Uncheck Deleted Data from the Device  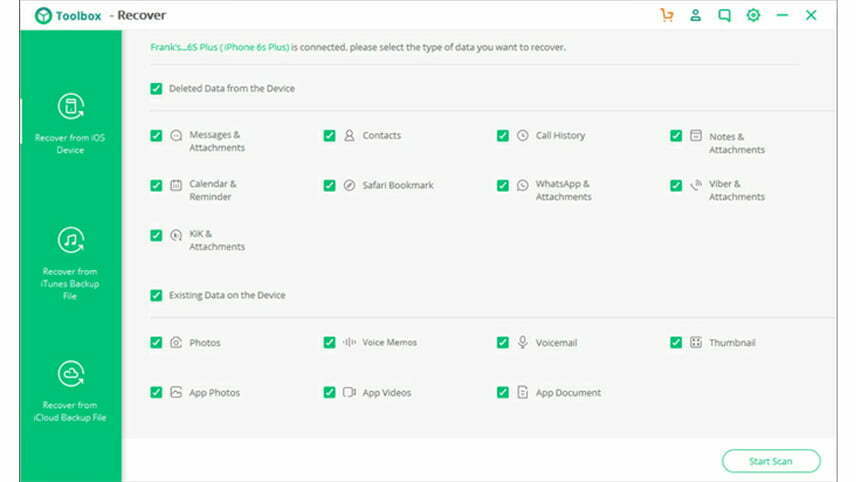tap(156, 88)
